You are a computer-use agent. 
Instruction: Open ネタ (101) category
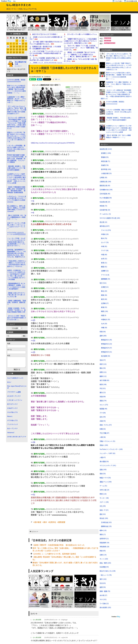click(x=103, y=599)
